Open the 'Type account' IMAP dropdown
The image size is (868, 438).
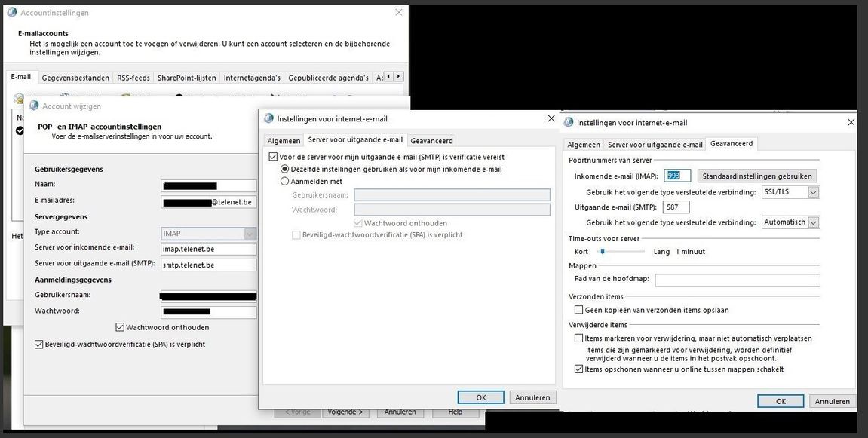[x=250, y=233]
